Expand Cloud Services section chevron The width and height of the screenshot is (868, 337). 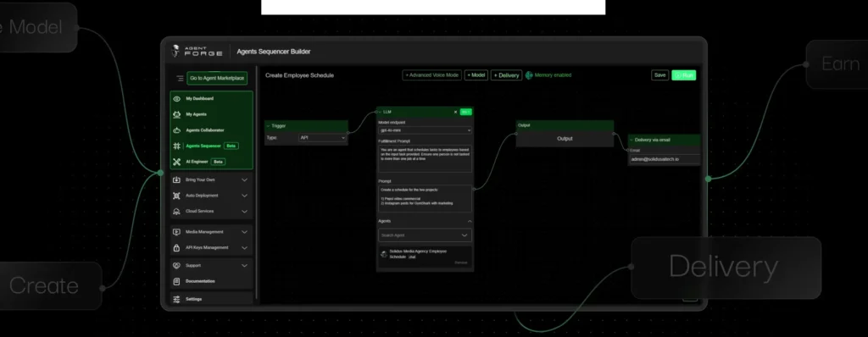pyautogui.click(x=245, y=212)
